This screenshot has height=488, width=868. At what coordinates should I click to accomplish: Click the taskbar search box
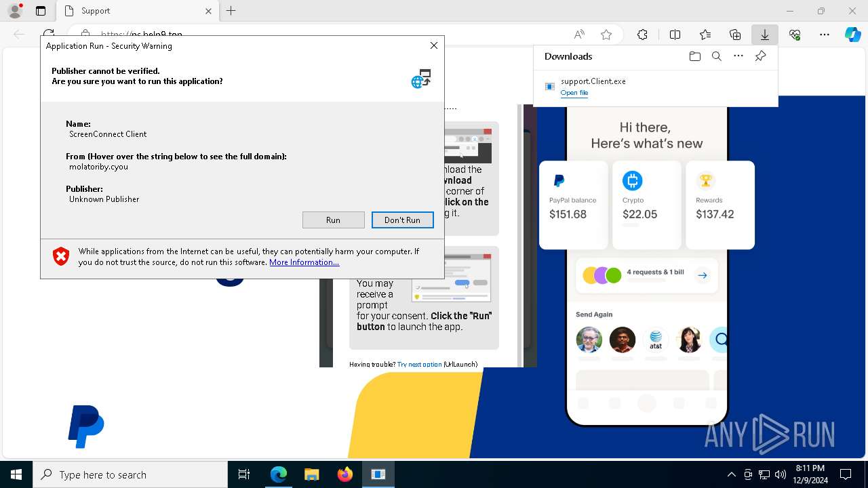click(x=130, y=474)
